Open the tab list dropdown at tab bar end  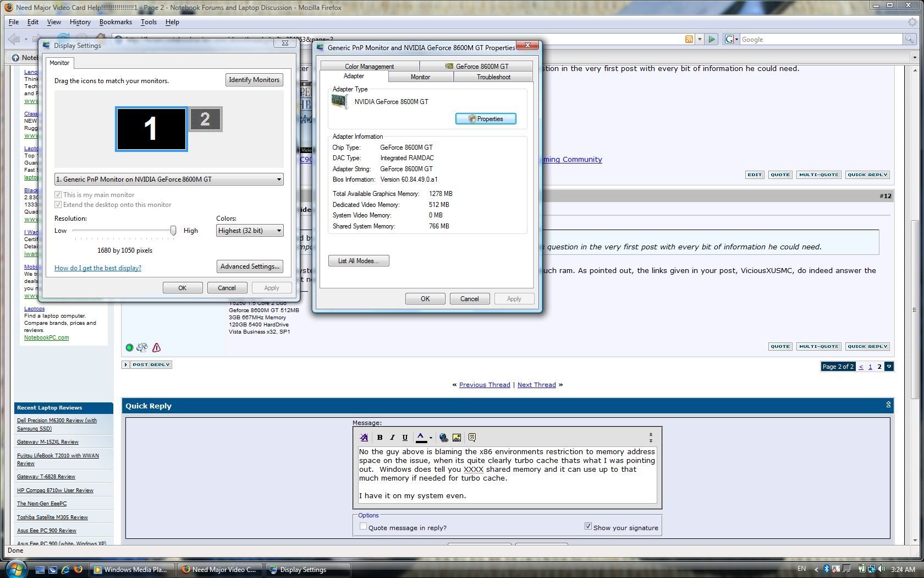coord(915,57)
